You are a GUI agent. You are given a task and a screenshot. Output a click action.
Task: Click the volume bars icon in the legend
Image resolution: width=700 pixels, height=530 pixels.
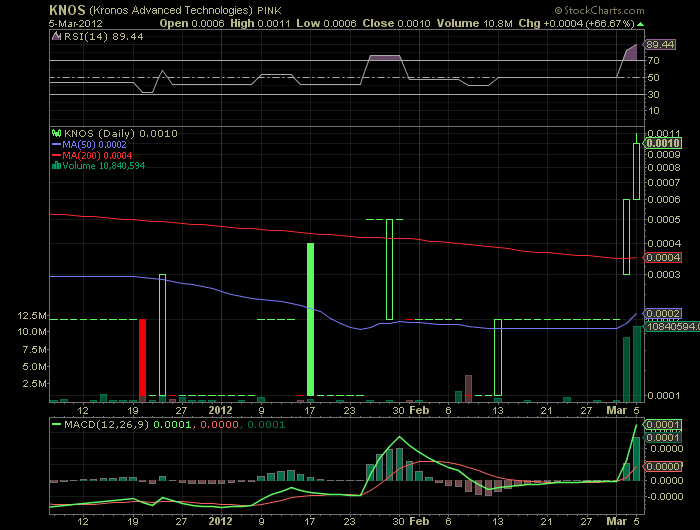point(56,167)
